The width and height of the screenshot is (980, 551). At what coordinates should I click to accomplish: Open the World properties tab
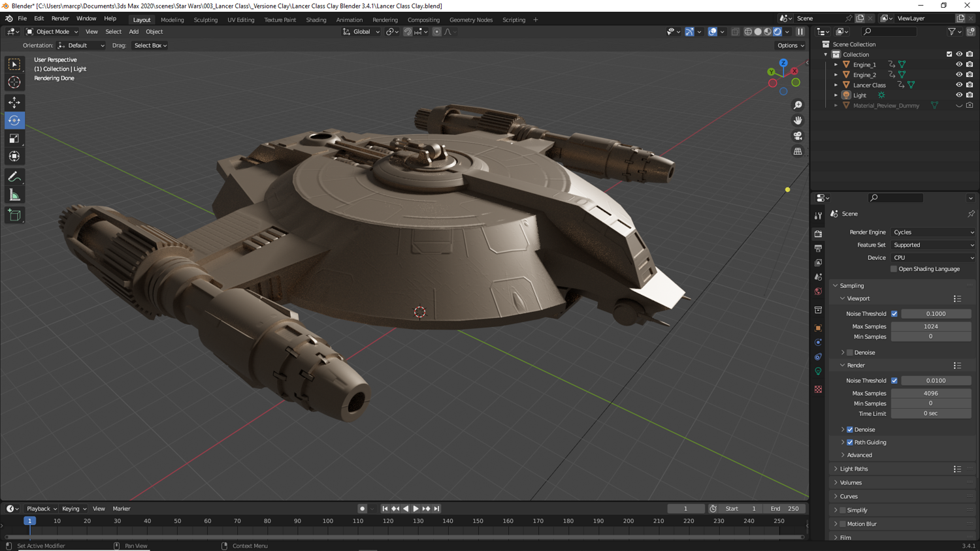[818, 291]
